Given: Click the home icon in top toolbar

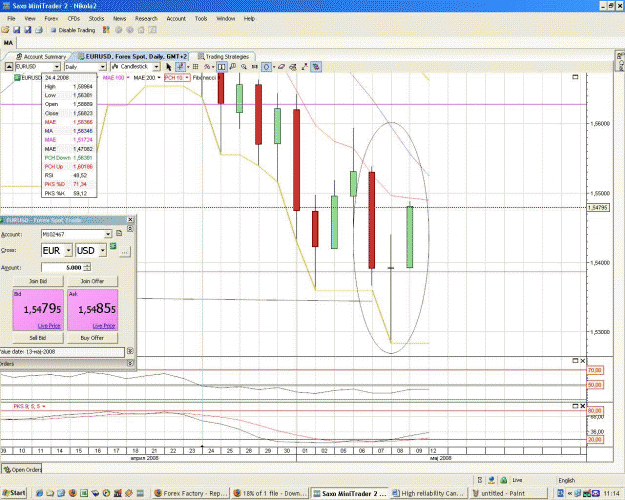Looking at the screenshot, I should [141, 30].
